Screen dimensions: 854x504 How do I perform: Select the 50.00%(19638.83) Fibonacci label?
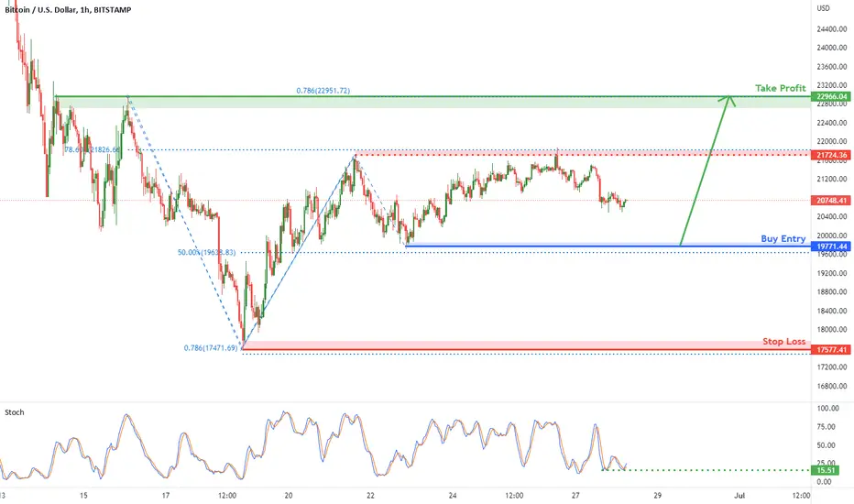(x=206, y=252)
